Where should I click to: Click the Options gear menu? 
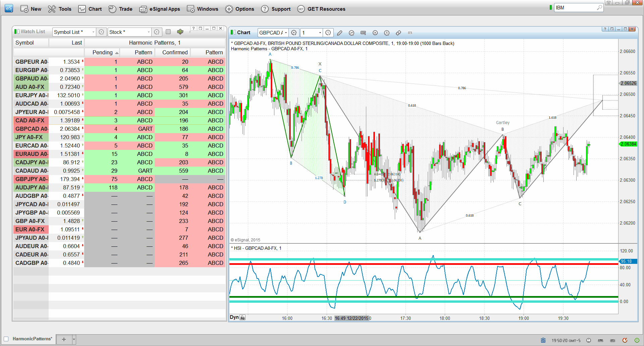pyautogui.click(x=239, y=9)
